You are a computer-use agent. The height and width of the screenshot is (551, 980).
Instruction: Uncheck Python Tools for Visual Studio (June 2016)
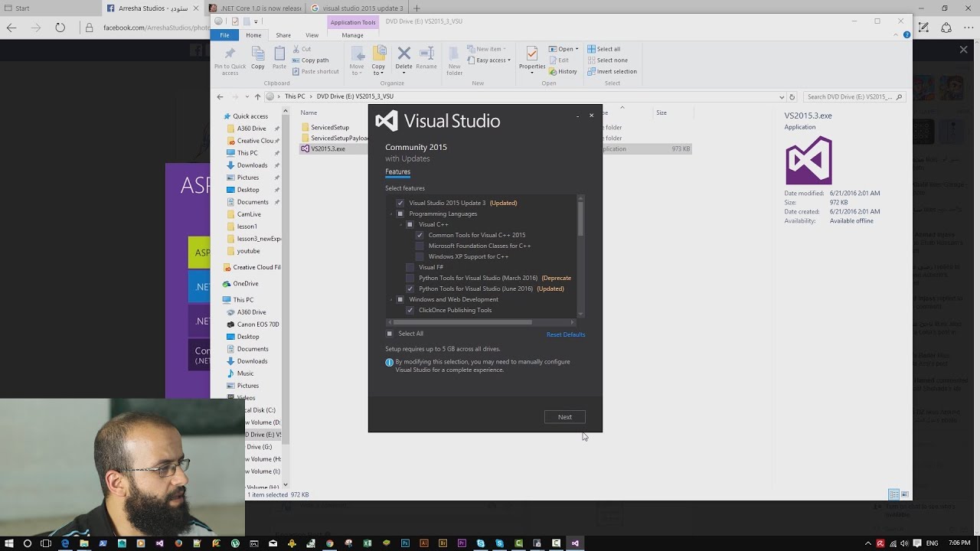click(410, 289)
